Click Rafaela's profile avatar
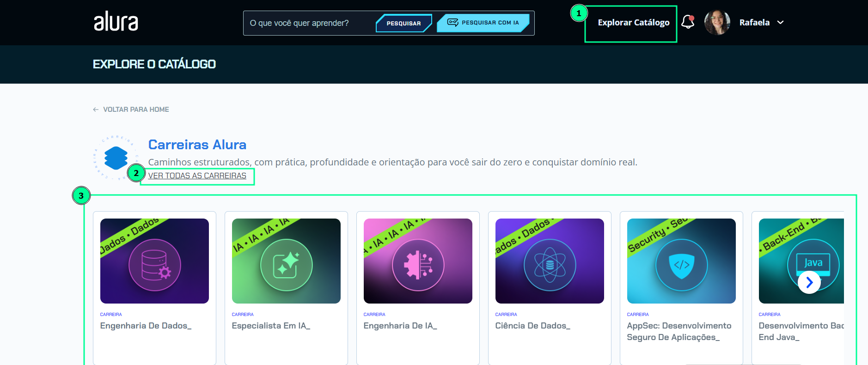 [x=717, y=22]
